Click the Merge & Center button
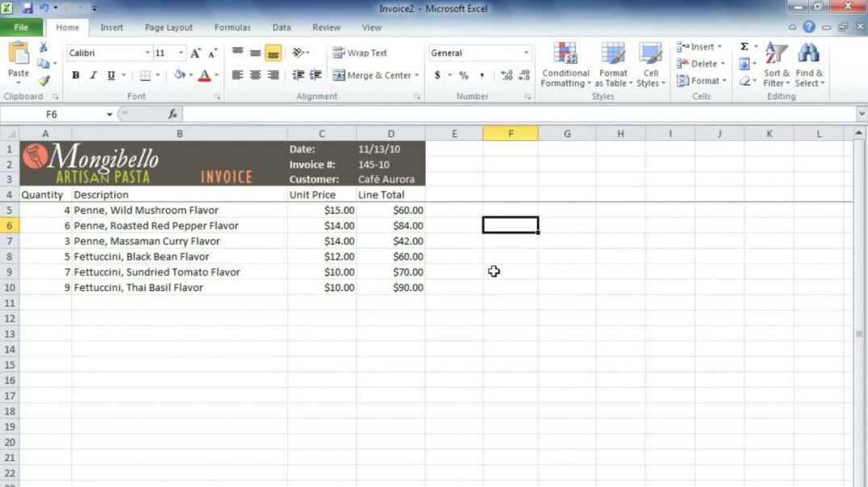The width and height of the screenshot is (868, 487). click(x=372, y=75)
